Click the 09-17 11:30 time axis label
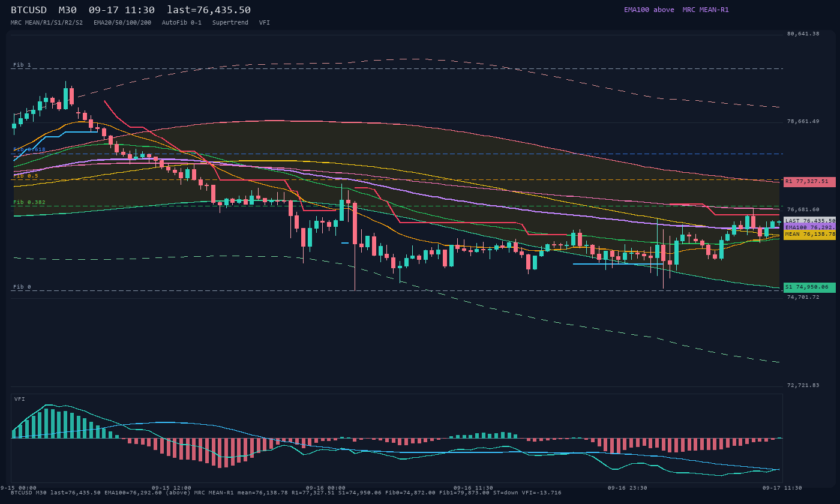The height and width of the screenshot is (504, 840). pyautogui.click(x=782, y=488)
